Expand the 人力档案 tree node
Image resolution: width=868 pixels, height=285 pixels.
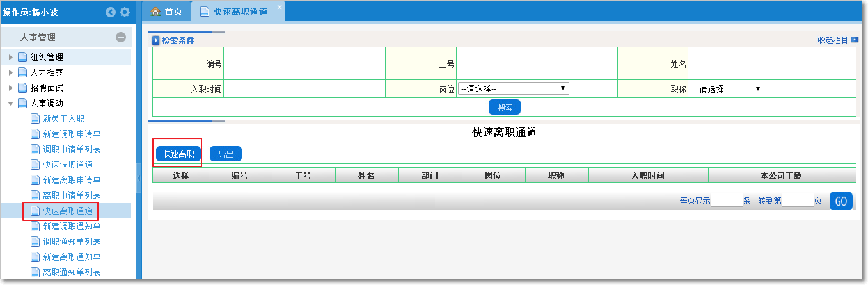pyautogui.click(x=11, y=72)
